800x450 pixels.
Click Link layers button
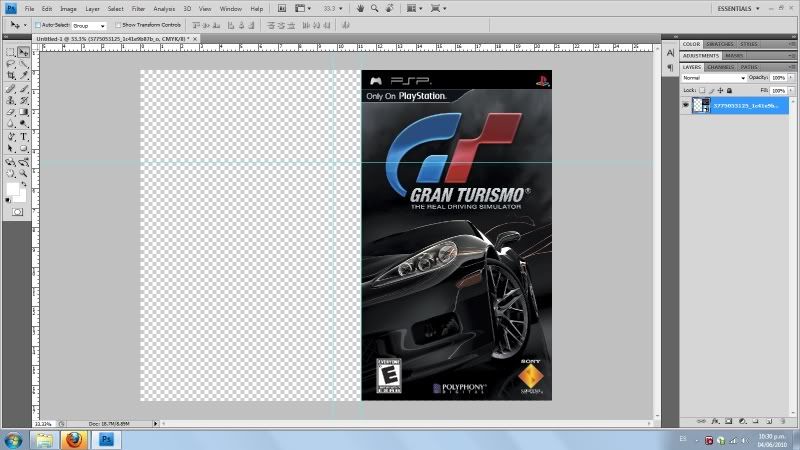(702, 421)
